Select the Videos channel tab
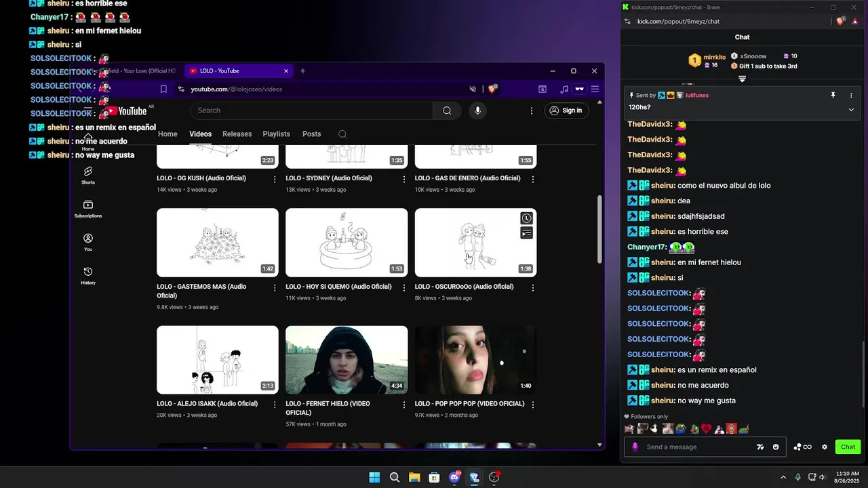The width and height of the screenshot is (868, 488). pos(200,134)
